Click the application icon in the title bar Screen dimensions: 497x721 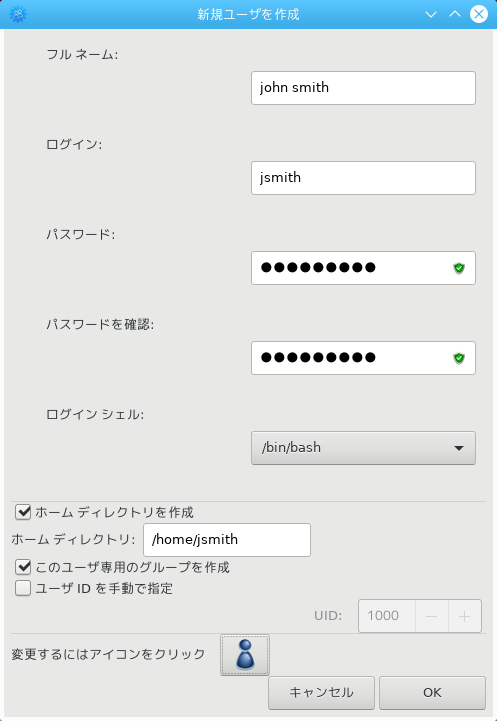(18, 14)
